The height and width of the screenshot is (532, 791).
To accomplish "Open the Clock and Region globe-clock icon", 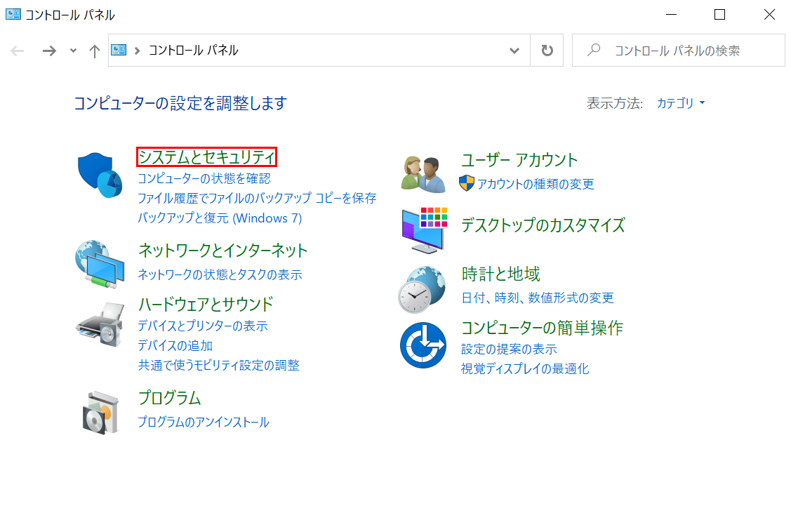I will (x=422, y=289).
